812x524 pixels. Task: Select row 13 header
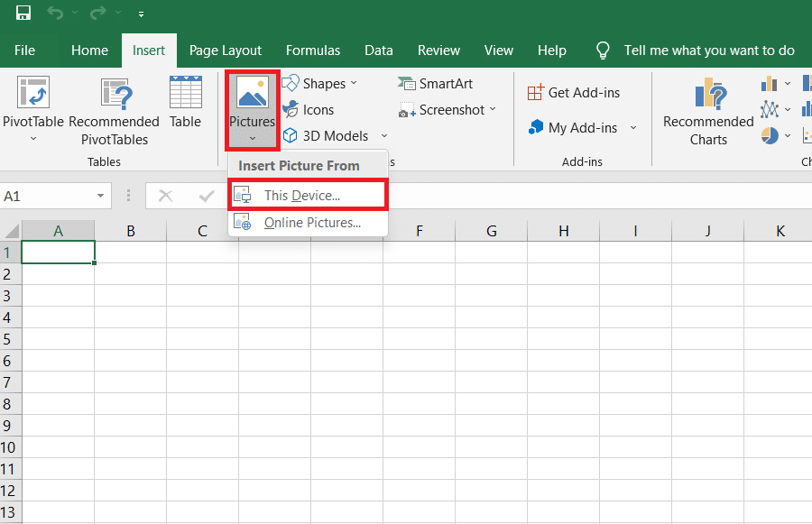(10, 512)
